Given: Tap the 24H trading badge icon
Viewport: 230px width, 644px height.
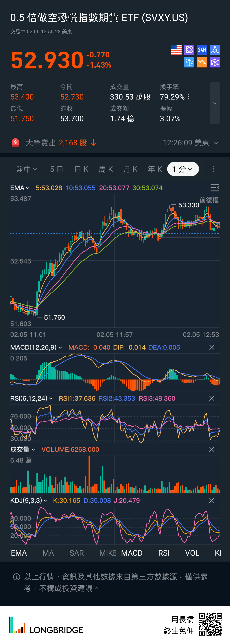Looking at the screenshot, I should [x=202, y=50].
